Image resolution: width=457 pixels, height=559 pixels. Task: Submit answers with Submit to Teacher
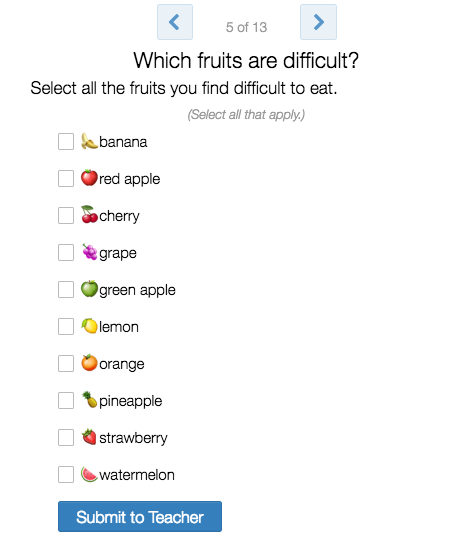(x=140, y=517)
